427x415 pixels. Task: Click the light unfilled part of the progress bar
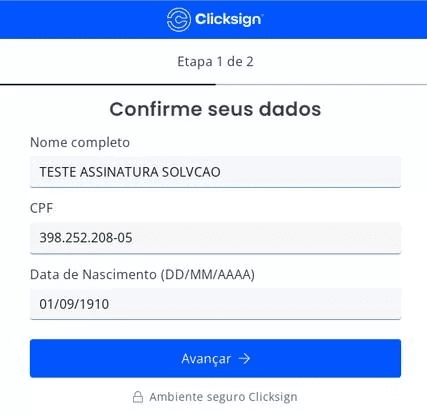point(321,85)
